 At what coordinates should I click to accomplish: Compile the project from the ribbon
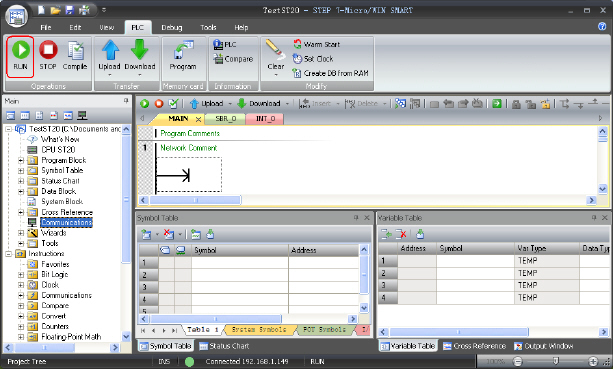click(x=75, y=56)
